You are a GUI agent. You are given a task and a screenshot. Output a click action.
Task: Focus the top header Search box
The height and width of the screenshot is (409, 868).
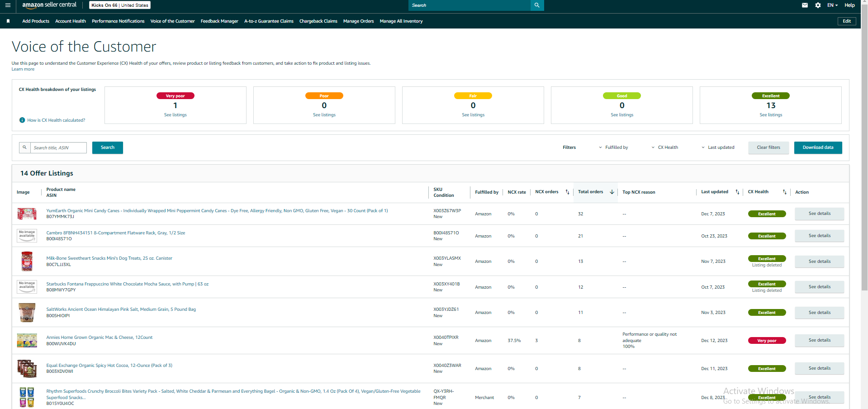tap(470, 5)
